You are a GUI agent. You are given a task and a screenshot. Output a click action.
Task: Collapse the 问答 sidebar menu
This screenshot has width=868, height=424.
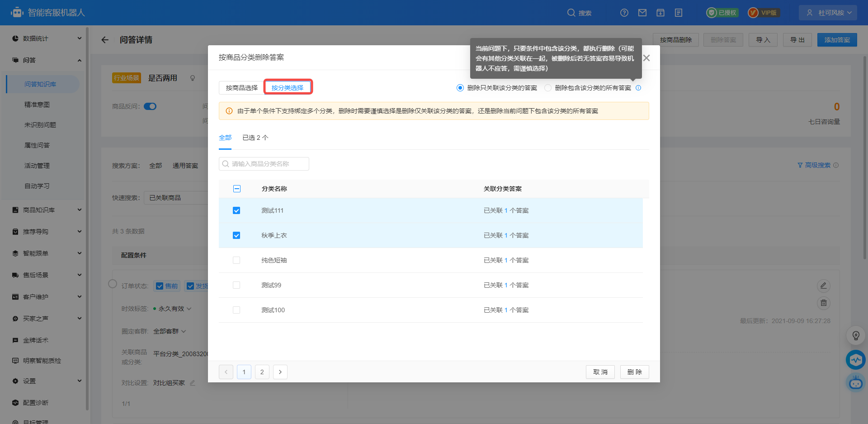(x=80, y=60)
